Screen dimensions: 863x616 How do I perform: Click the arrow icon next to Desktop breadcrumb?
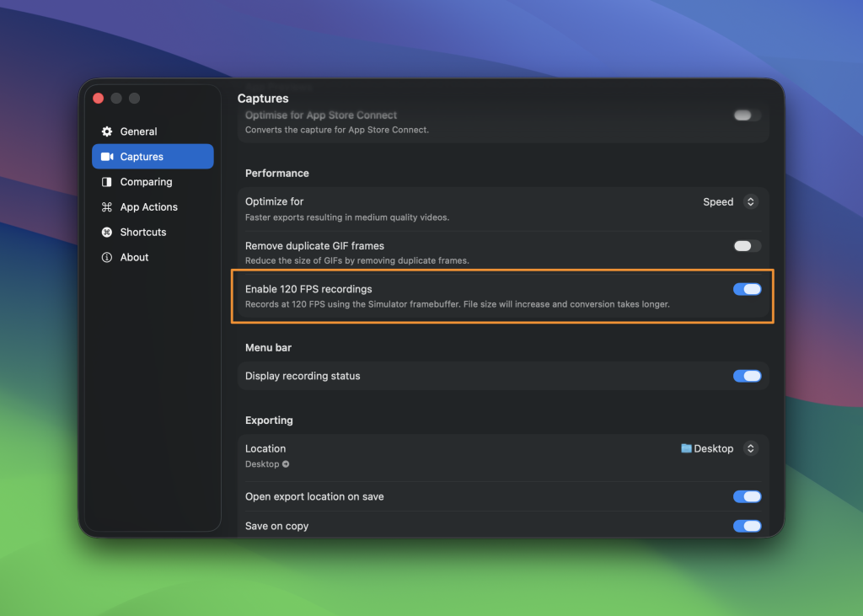click(x=286, y=463)
